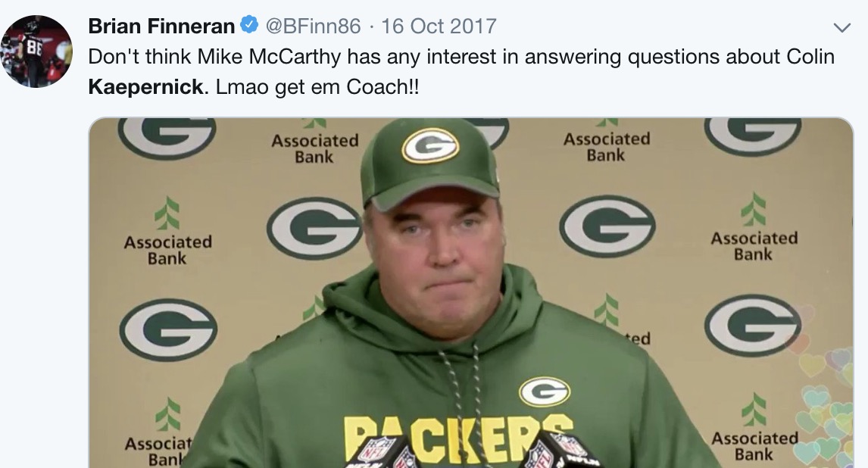868x468 pixels.
Task: Expand the tweet options chevron menu
Action: (x=841, y=28)
